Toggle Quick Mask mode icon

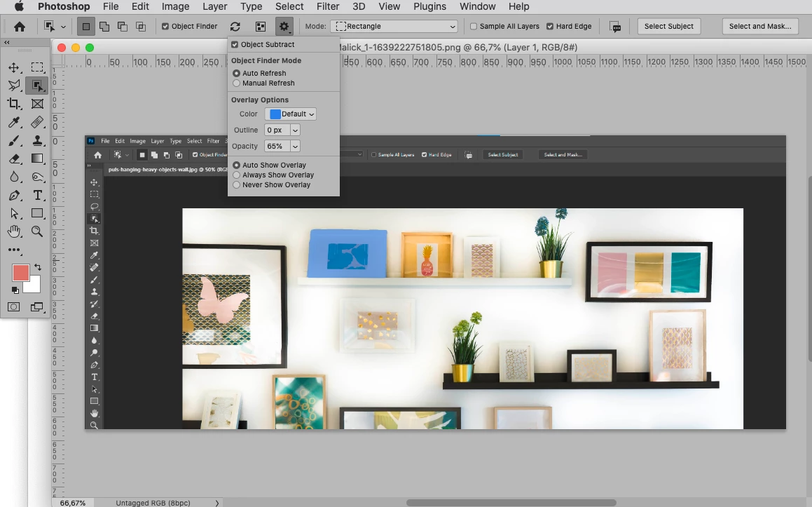coord(14,307)
